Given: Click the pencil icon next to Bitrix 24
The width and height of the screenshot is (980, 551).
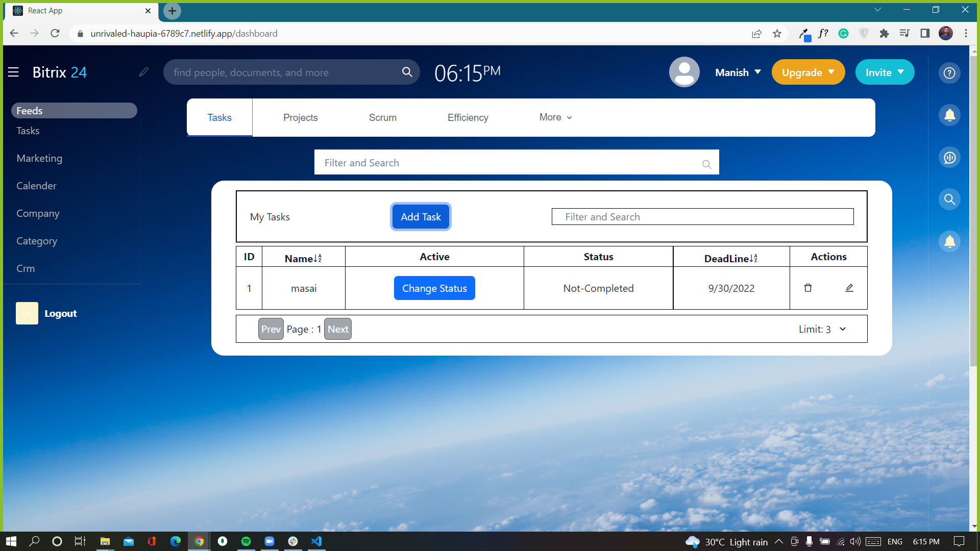Looking at the screenshot, I should pyautogui.click(x=144, y=72).
